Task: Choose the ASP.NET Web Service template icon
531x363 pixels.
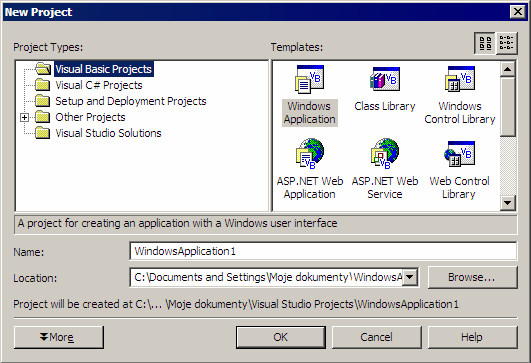Action: pyautogui.click(x=385, y=154)
